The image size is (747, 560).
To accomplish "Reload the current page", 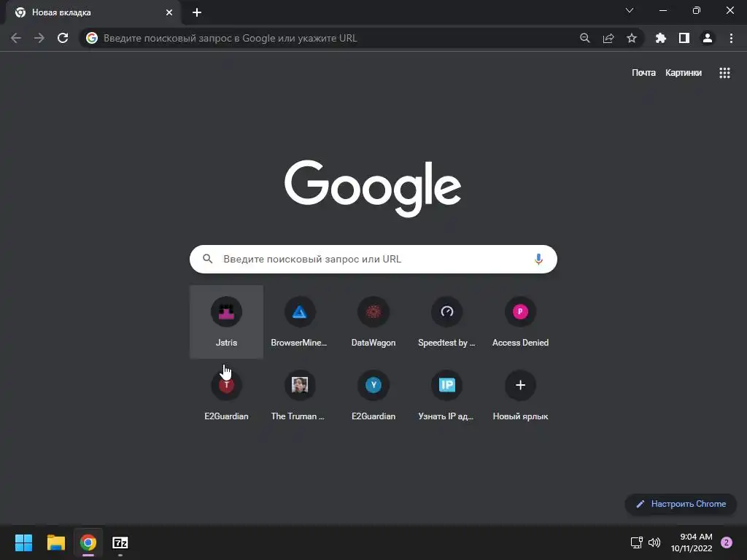I will (63, 38).
